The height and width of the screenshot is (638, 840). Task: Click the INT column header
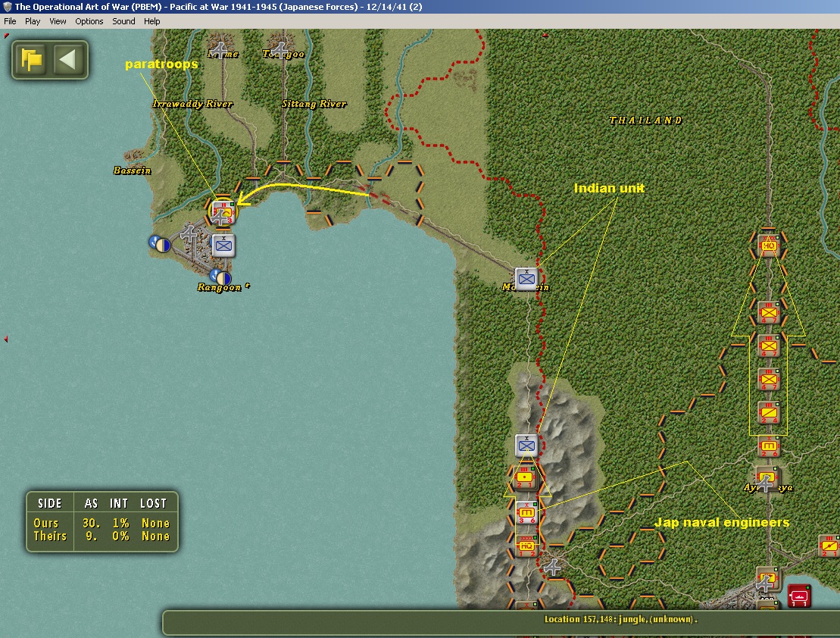coord(119,503)
